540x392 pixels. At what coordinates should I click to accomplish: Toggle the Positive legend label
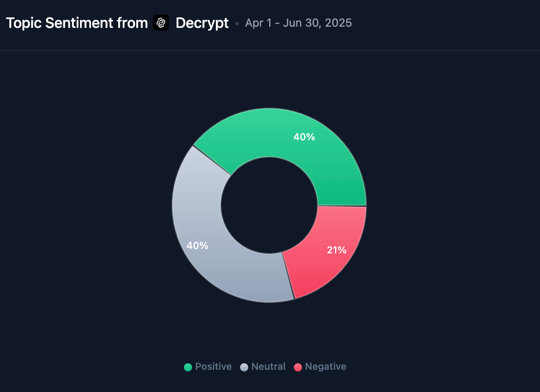(213, 367)
